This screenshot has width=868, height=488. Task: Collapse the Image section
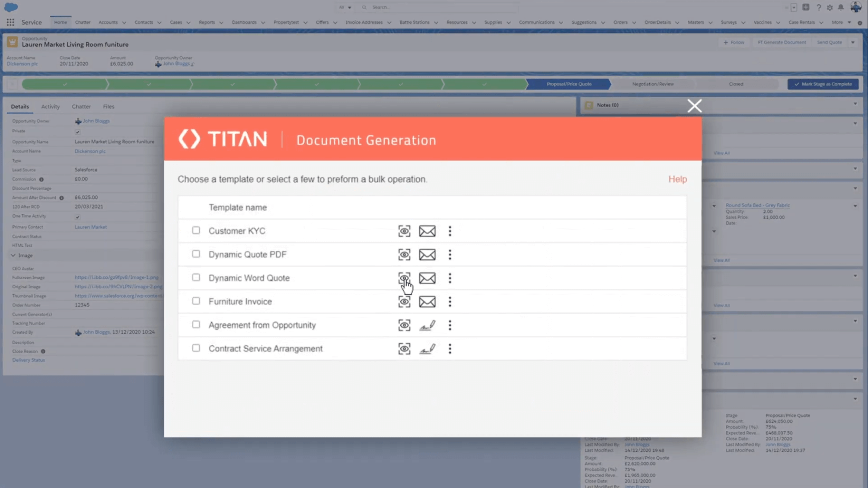click(x=13, y=255)
